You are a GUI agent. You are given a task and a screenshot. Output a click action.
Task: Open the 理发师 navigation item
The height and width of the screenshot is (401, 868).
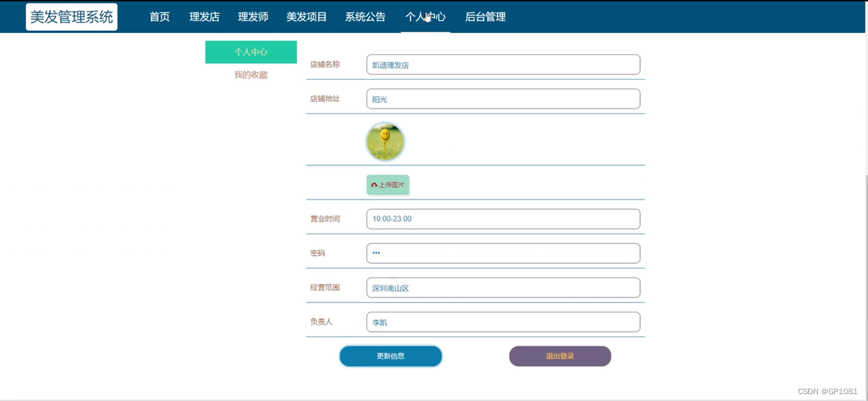252,16
